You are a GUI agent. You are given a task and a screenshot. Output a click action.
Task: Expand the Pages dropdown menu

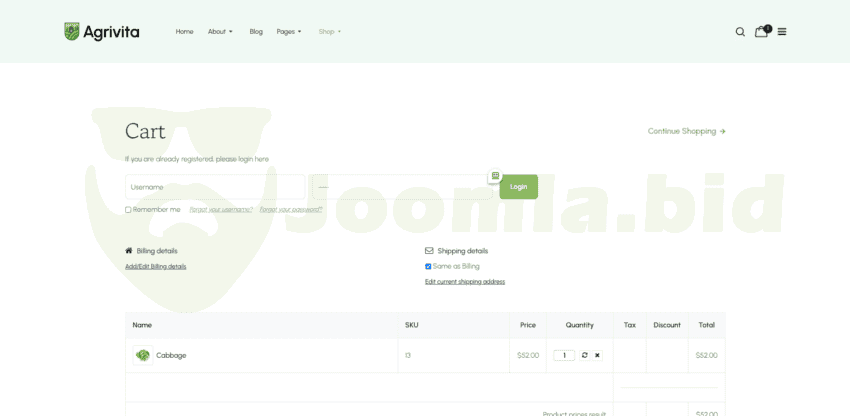click(289, 32)
